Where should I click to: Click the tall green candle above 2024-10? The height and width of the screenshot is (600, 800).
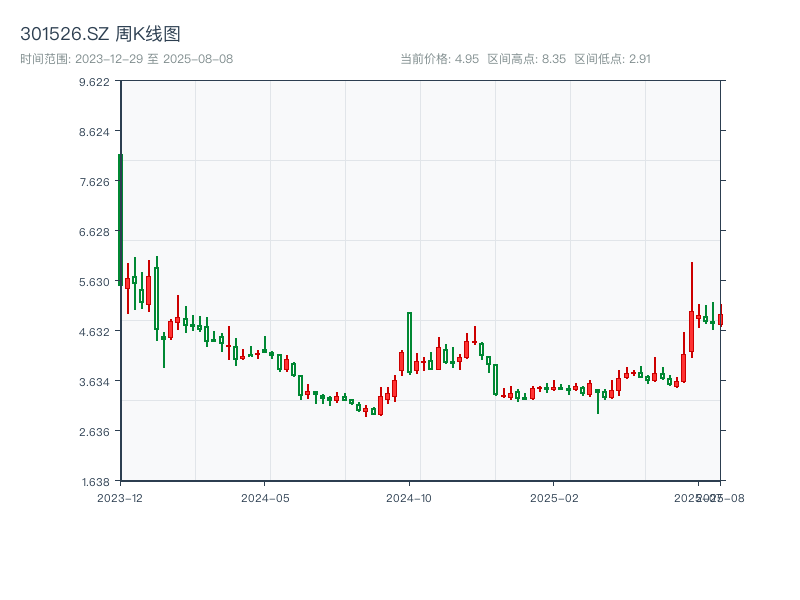coord(410,342)
